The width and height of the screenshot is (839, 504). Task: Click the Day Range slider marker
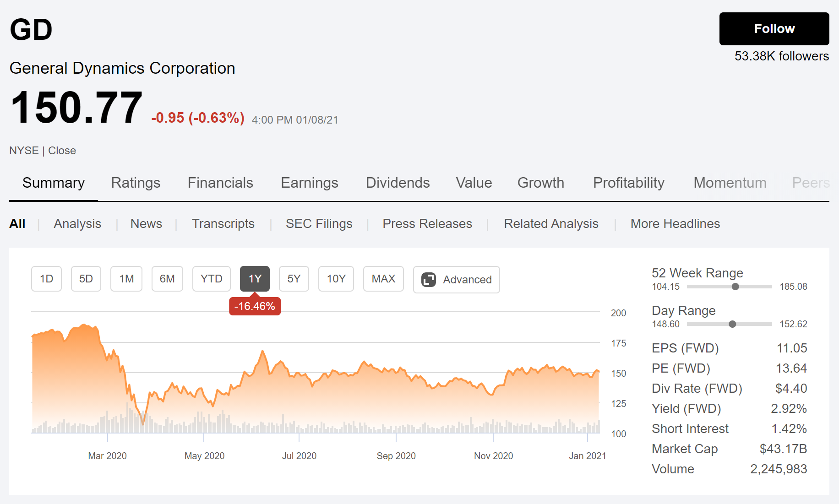pyautogui.click(x=732, y=324)
